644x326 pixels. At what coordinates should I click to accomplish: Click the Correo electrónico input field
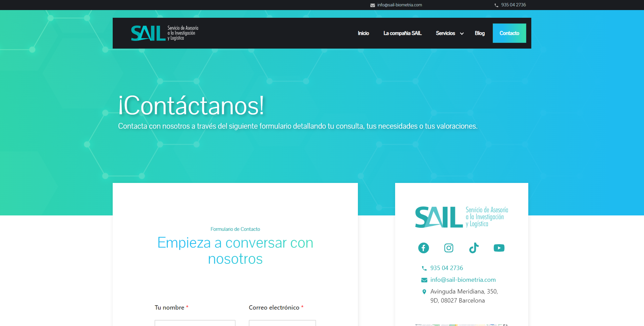(282, 323)
